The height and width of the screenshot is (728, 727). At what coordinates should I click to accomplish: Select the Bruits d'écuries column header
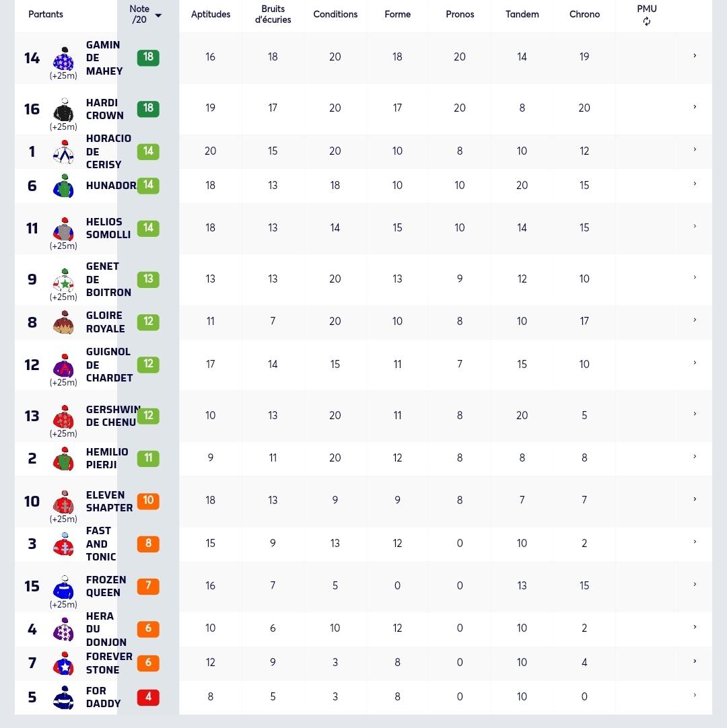pyautogui.click(x=273, y=14)
